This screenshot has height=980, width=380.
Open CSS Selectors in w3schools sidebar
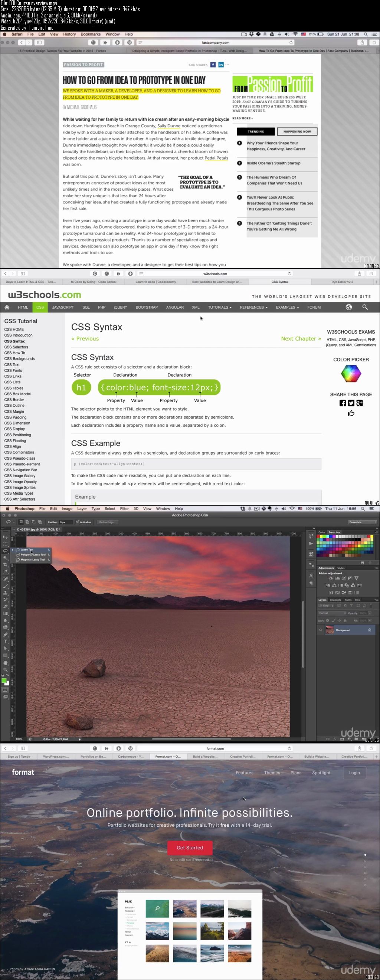16,347
